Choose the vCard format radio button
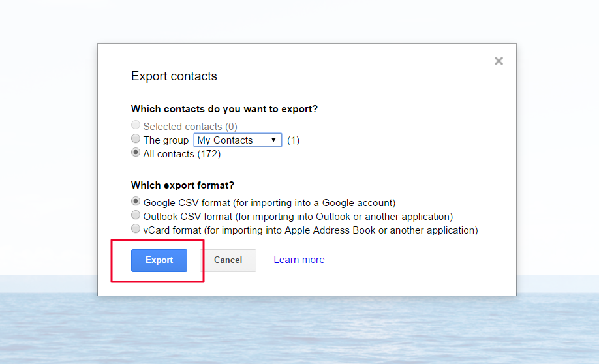This screenshot has width=599, height=364. coord(136,229)
